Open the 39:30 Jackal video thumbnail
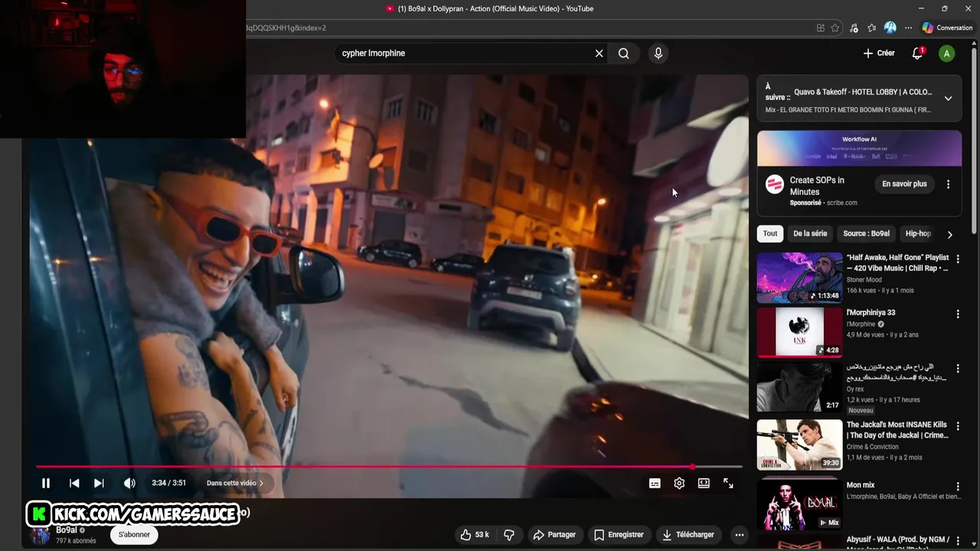Viewport: 980px width, 551px height. tap(799, 444)
